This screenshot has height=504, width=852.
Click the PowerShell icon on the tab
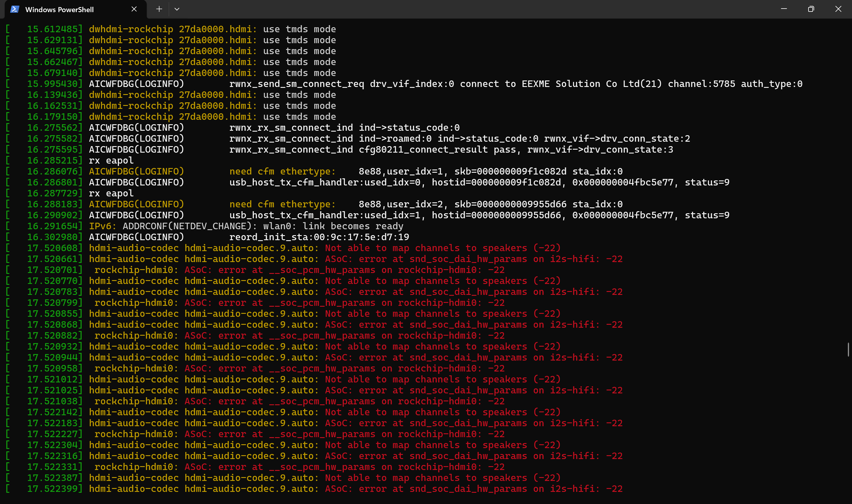[x=14, y=9]
